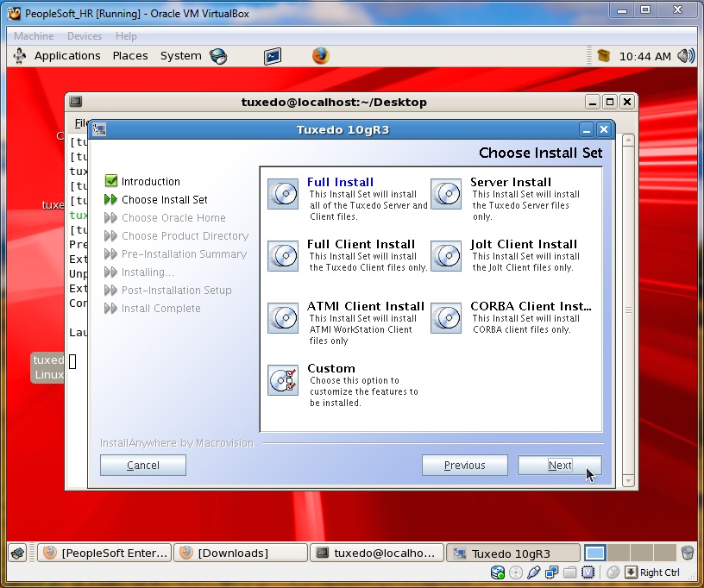The width and height of the screenshot is (704, 588).
Task: Activate Tuxedo 10gR3 taskbar button
Action: [x=512, y=553]
